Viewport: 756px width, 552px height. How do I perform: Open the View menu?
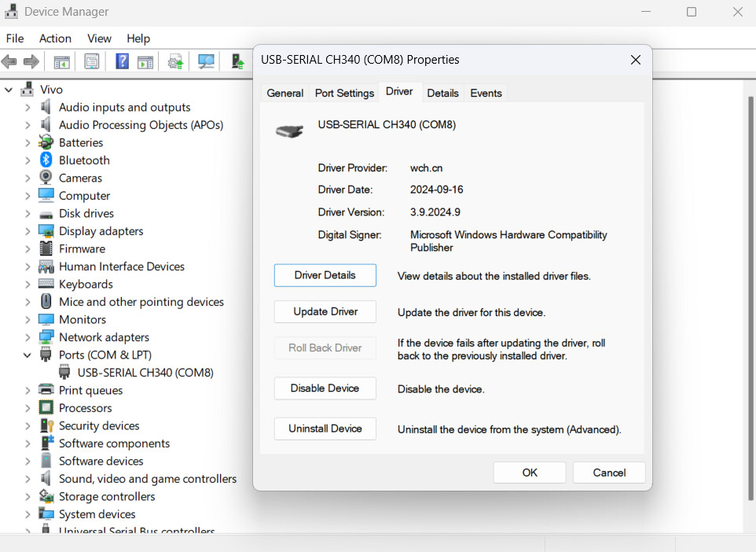pos(99,38)
